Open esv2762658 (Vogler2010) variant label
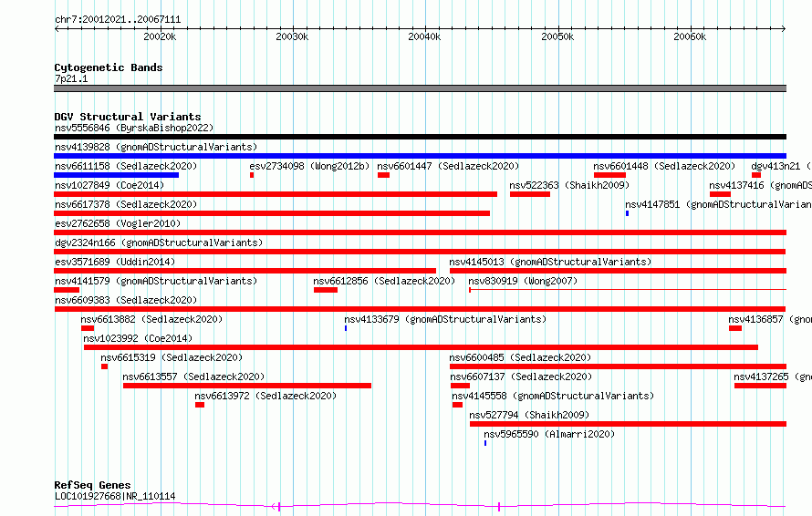 (118, 223)
